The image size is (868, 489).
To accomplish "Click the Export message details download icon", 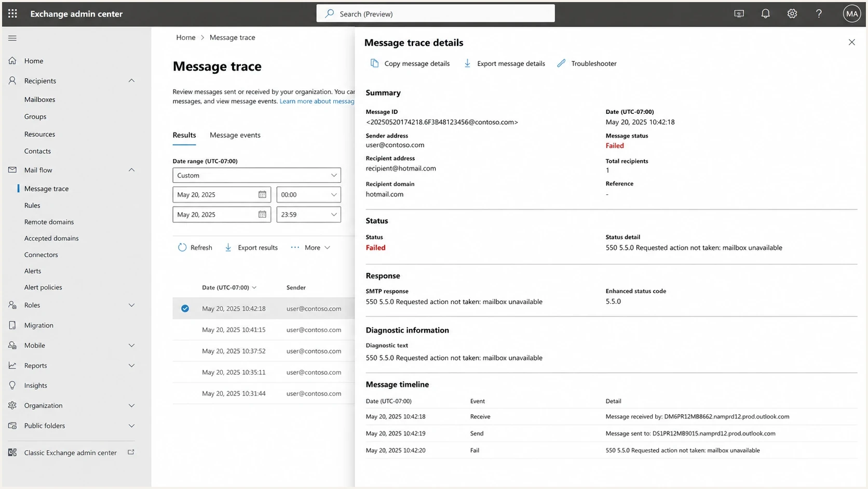I will click(467, 63).
